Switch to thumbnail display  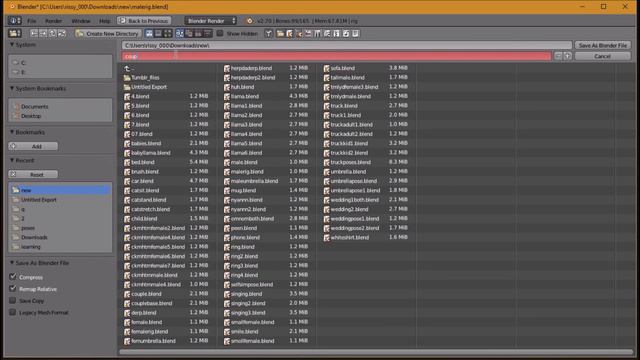coord(167,33)
